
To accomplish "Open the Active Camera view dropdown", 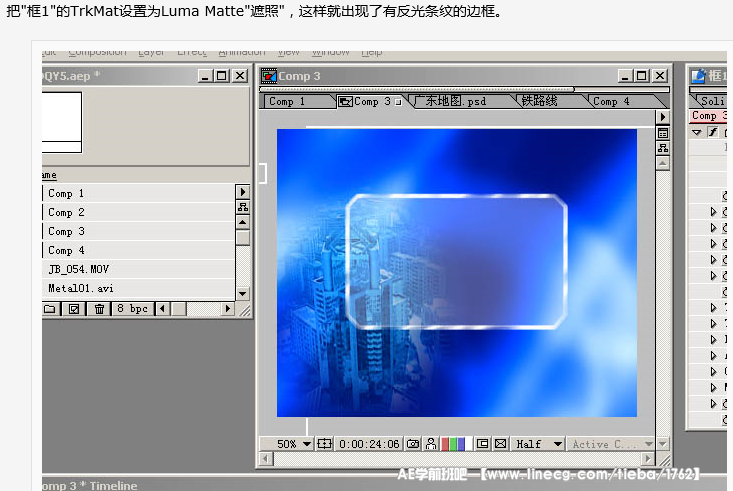I will click(x=611, y=444).
